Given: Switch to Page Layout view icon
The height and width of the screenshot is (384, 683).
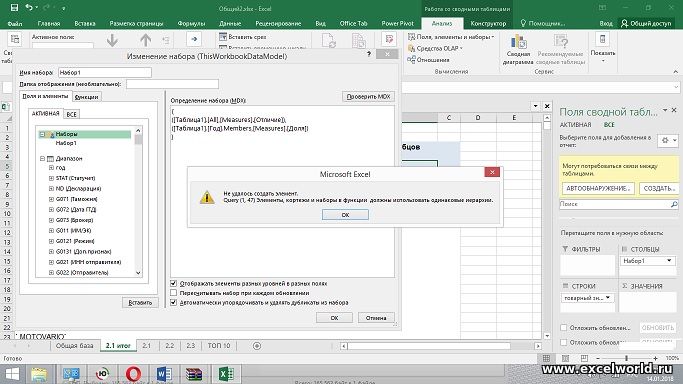Looking at the screenshot, I should point(565,358).
